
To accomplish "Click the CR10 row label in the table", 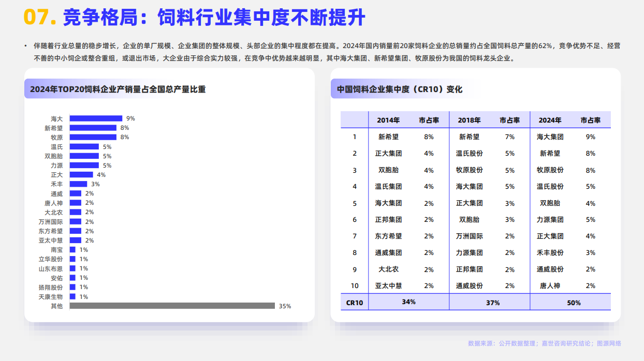I will pos(354,303).
